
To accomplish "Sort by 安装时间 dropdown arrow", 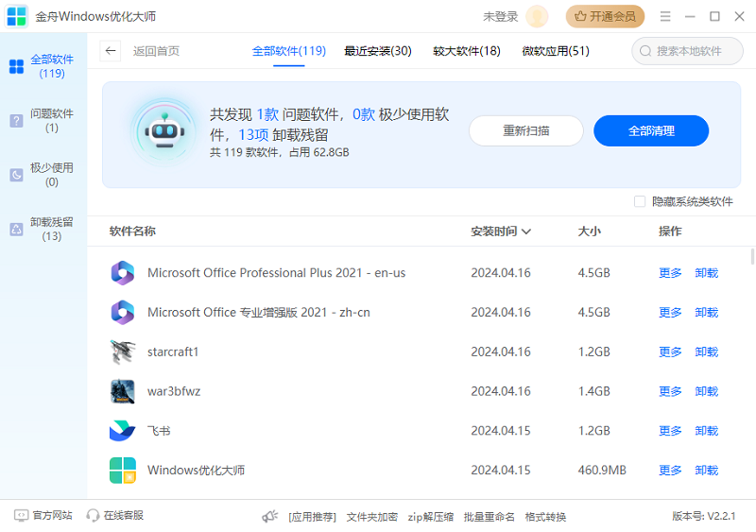I will click(526, 232).
